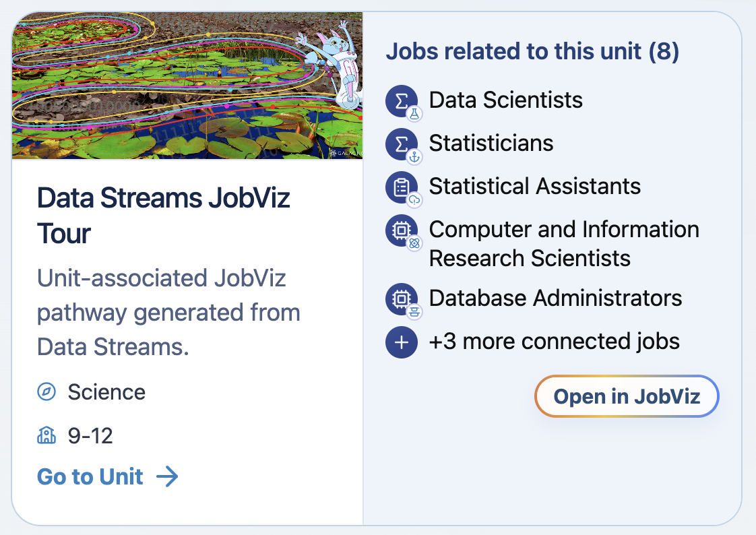Image resolution: width=756 pixels, height=535 pixels.
Task: Click the Data Streams JobViz Tour title
Action: coord(164,216)
